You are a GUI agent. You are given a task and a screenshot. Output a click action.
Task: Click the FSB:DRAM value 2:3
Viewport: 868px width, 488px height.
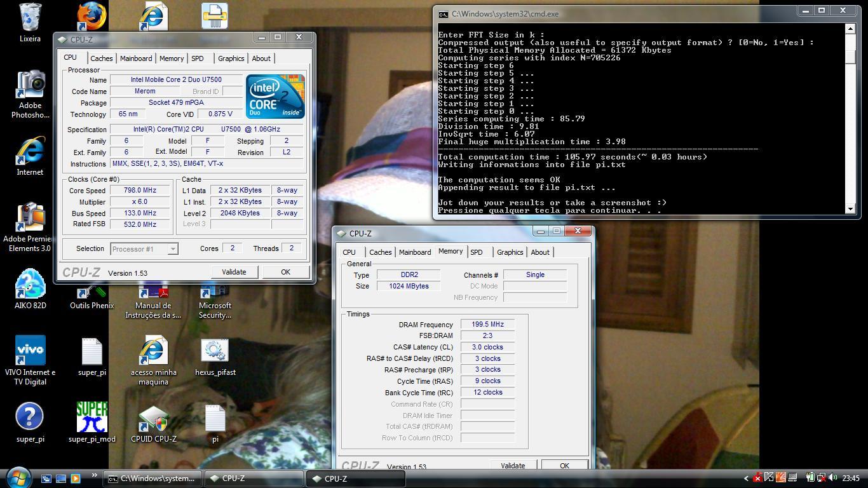coord(487,336)
